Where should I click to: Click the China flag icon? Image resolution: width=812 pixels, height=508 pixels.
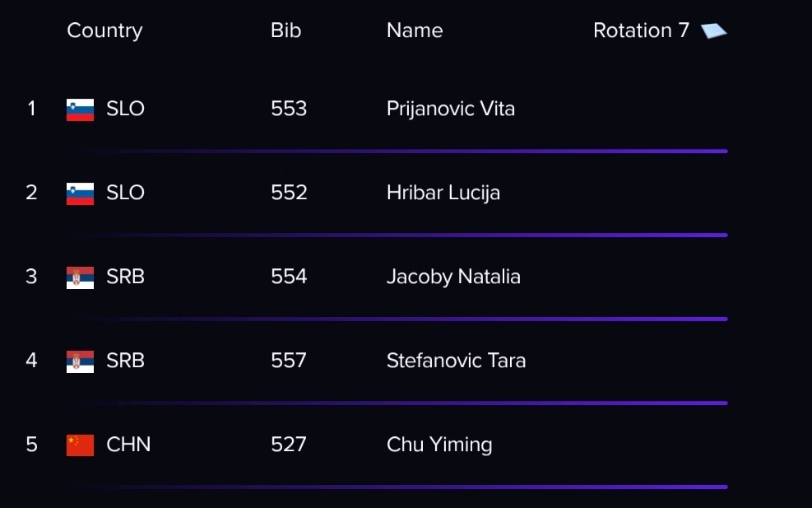coord(81,445)
